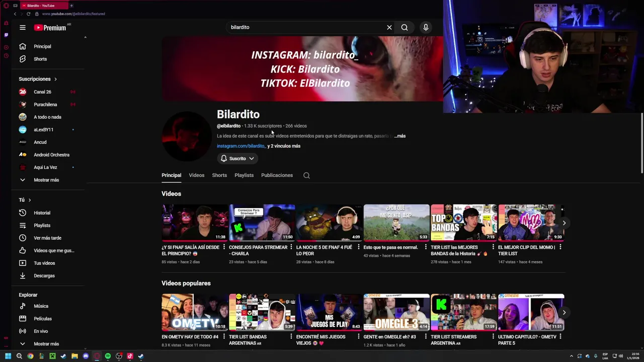
Task: Open File Explorer from the taskbar
Action: click(74, 356)
